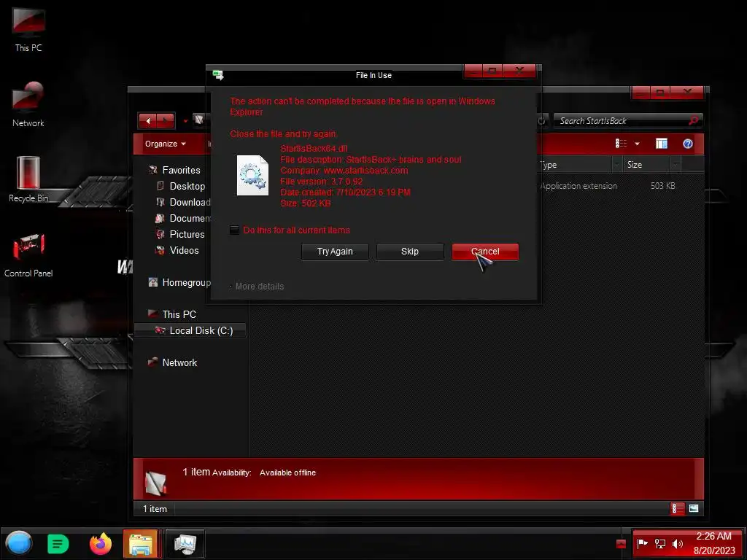Open recent locations dropdown arrow in Explorer
747x560 pixels.
point(185,122)
